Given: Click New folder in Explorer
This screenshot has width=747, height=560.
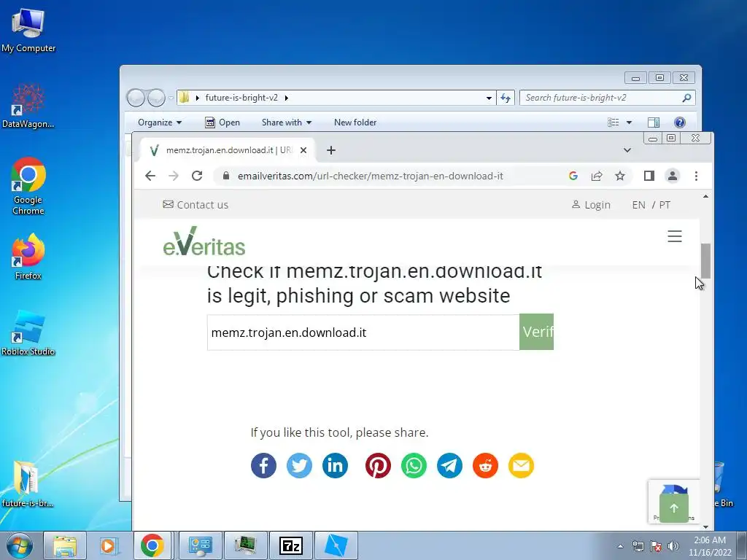Looking at the screenshot, I should pos(355,122).
